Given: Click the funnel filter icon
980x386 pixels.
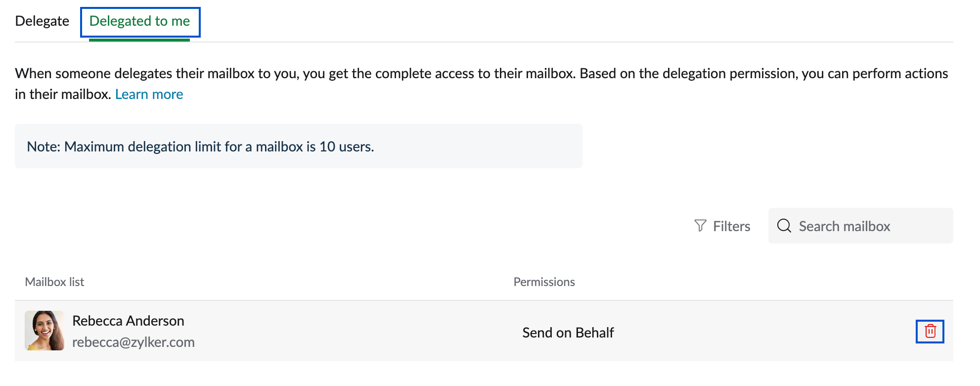Looking at the screenshot, I should coord(700,226).
